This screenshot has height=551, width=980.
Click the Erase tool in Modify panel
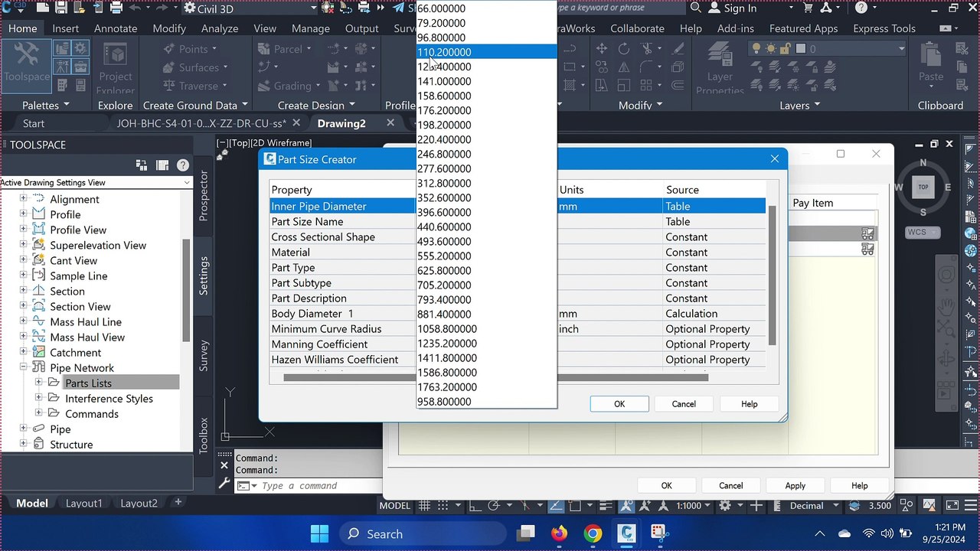coord(679,49)
